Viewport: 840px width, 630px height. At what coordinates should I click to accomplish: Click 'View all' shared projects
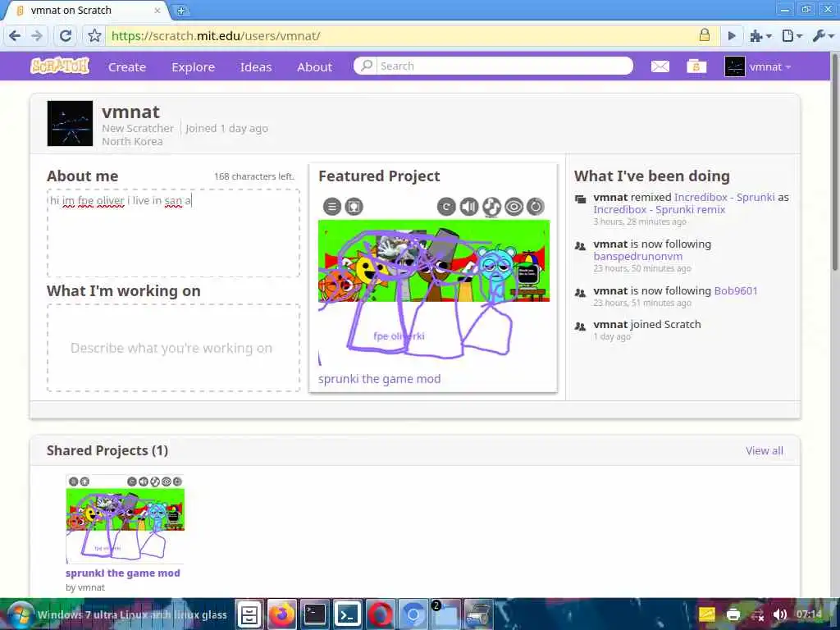tap(764, 450)
